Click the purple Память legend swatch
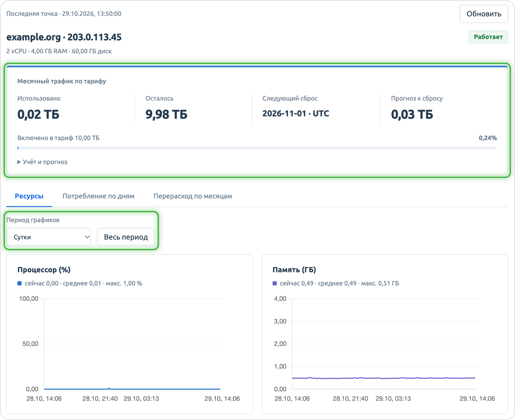 [275, 283]
